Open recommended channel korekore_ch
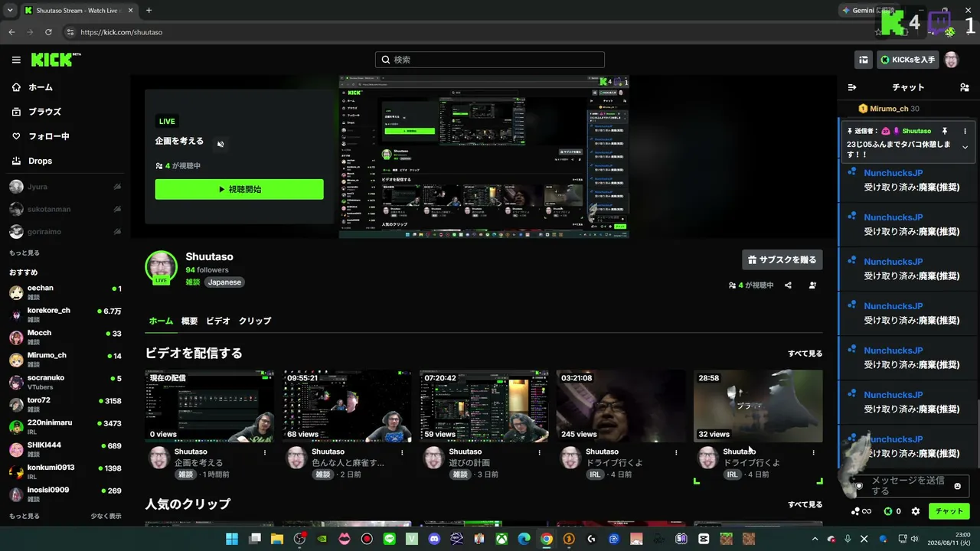This screenshot has width=980, height=551. pyautogui.click(x=65, y=315)
